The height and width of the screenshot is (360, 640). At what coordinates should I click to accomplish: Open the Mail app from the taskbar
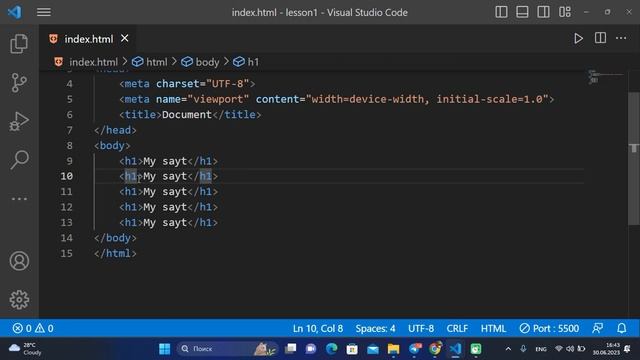pyautogui.click(x=373, y=349)
